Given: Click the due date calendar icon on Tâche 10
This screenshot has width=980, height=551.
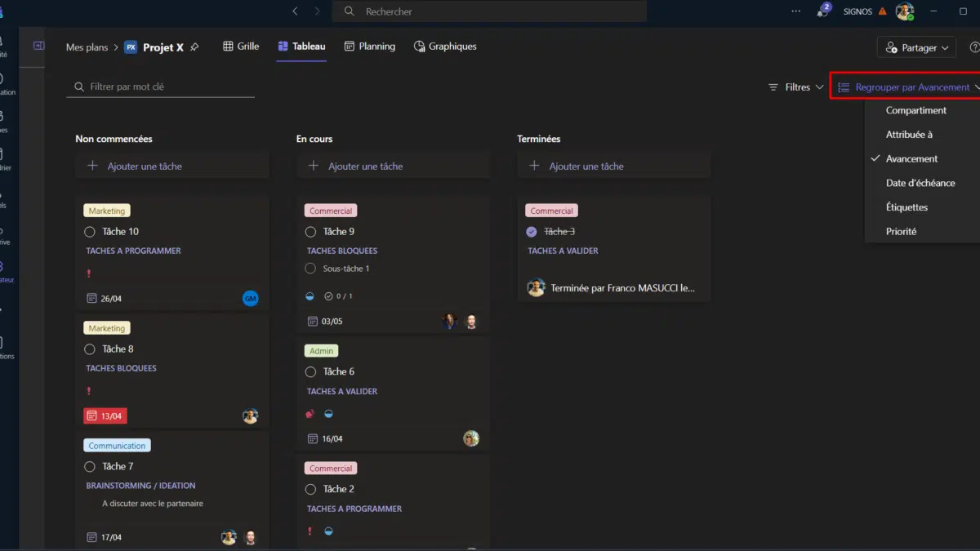Looking at the screenshot, I should 91,299.
